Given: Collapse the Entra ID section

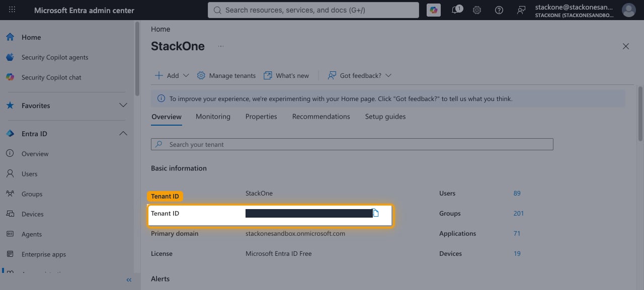Looking at the screenshot, I should [123, 134].
